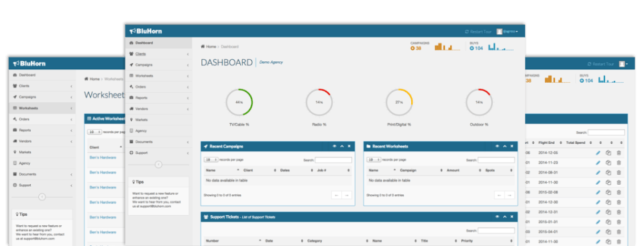Click the Clients people icon in left sidebar
This screenshot has height=246, width=644.
pos(15,86)
